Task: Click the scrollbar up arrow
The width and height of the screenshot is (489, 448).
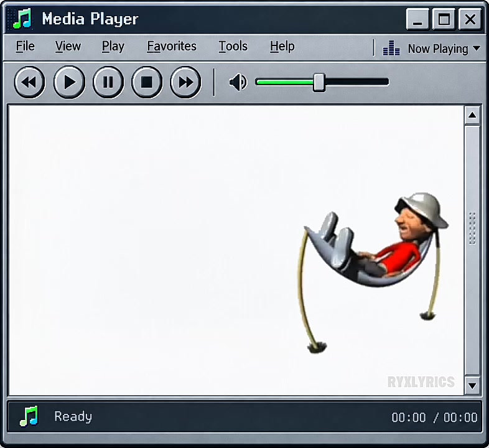Action: (x=472, y=116)
